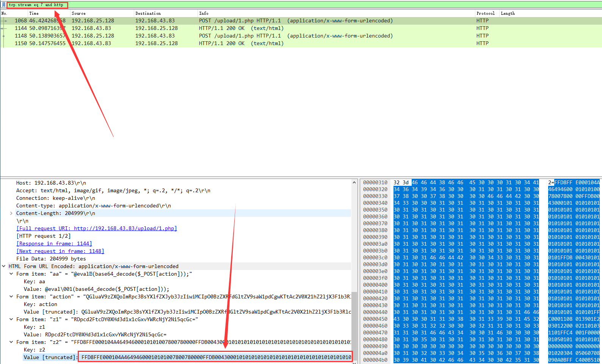The height and width of the screenshot is (364, 602).
Task: Click source 192.168.25.128 in packet 1068
Action: click(x=93, y=21)
